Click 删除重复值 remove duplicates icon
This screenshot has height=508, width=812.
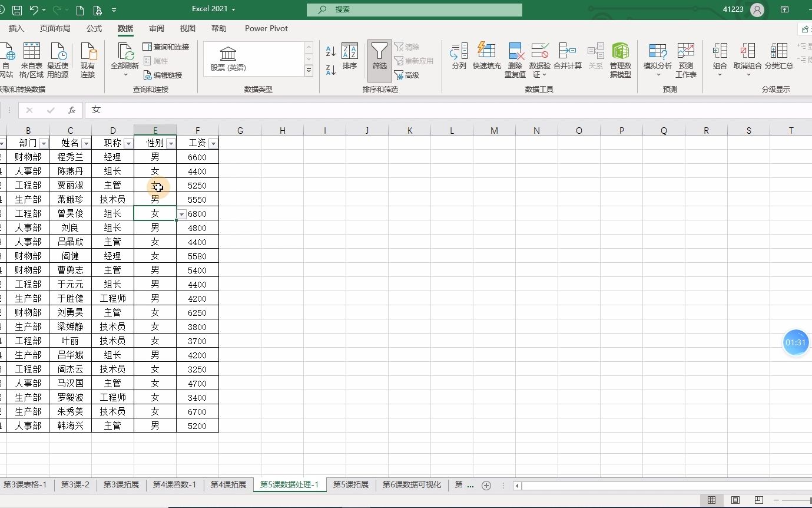515,61
